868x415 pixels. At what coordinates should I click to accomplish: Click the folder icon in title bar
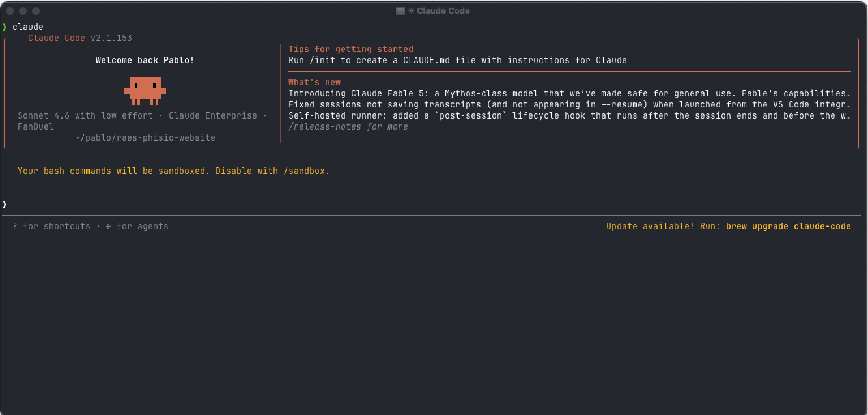400,11
